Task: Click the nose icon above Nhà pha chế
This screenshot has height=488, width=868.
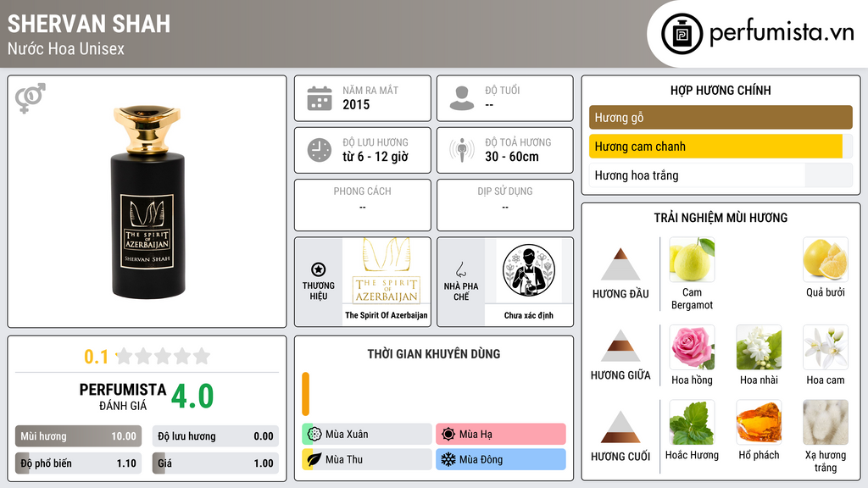Action: [460, 269]
